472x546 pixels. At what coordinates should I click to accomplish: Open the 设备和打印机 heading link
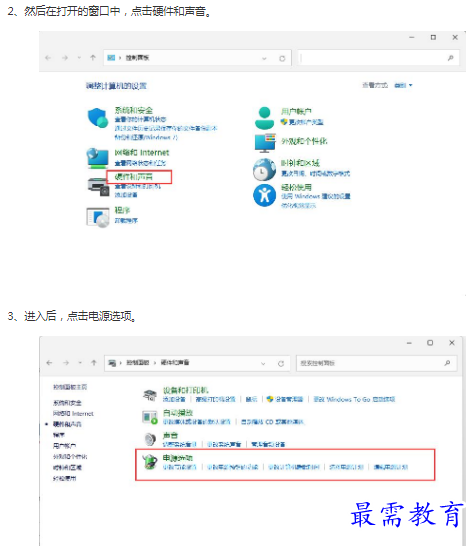[186, 390]
